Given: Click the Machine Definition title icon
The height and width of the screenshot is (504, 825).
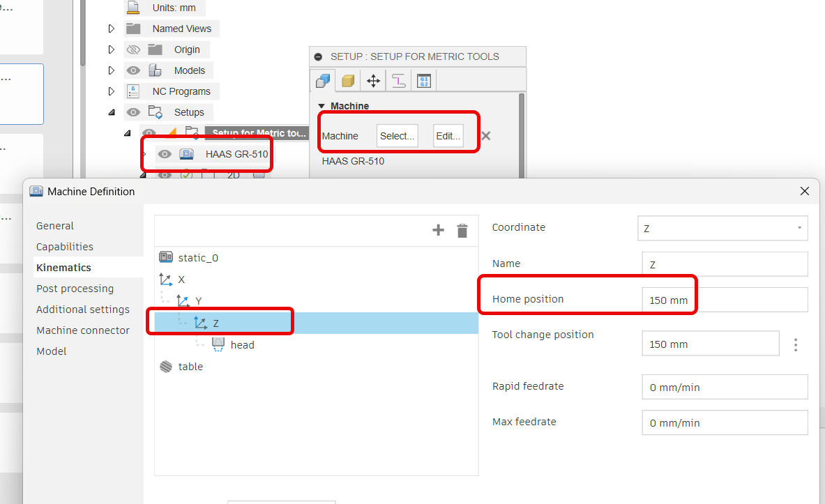Looking at the screenshot, I should pyautogui.click(x=36, y=191).
